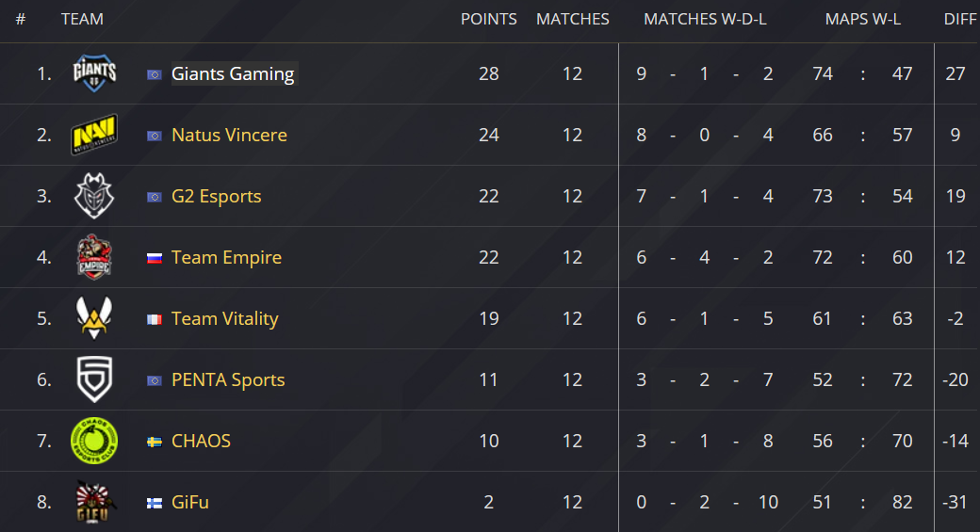Open the Giants Gaming team link

pos(233,73)
